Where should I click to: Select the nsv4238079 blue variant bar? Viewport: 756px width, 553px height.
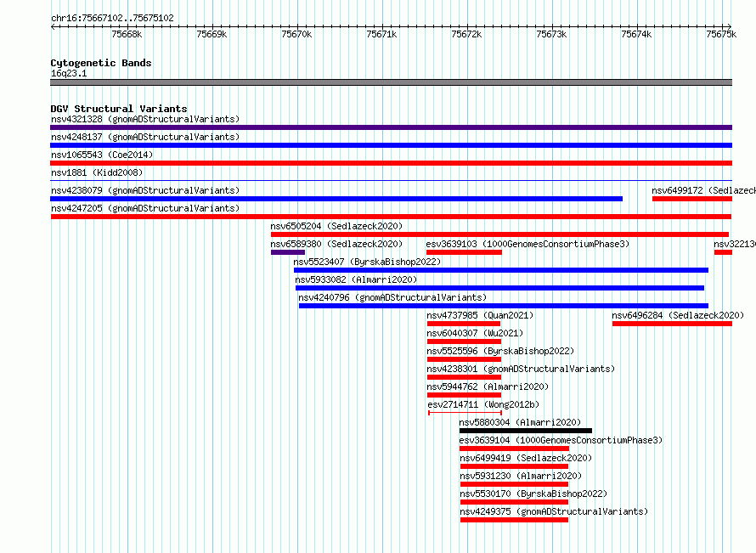click(336, 199)
